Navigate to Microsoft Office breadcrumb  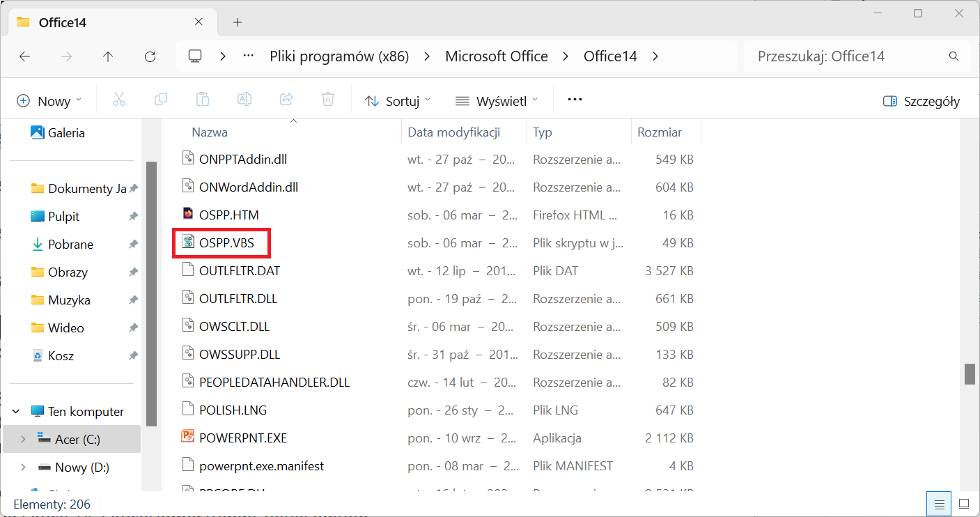click(497, 56)
